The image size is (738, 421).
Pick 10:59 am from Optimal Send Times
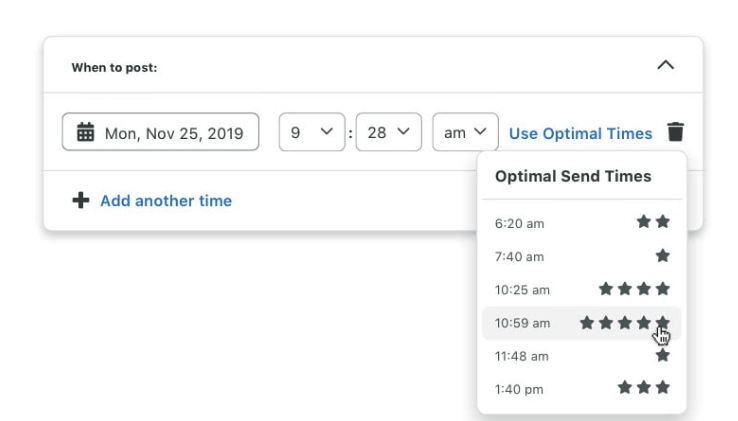pos(522,323)
